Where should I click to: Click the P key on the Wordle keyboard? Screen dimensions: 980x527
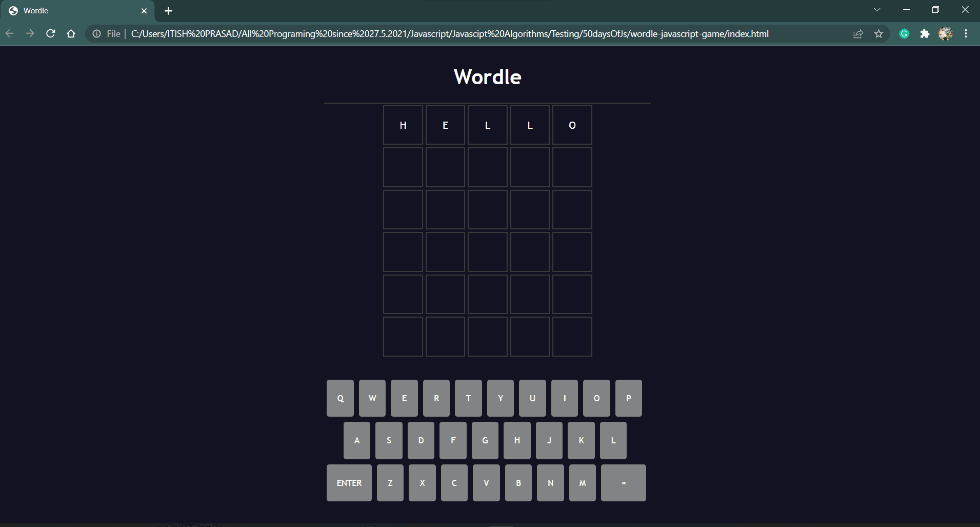(629, 398)
